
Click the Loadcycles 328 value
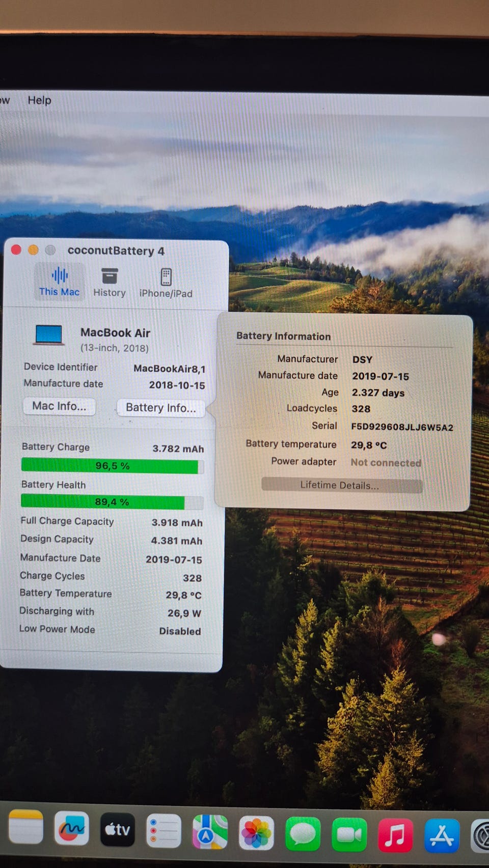tap(361, 409)
